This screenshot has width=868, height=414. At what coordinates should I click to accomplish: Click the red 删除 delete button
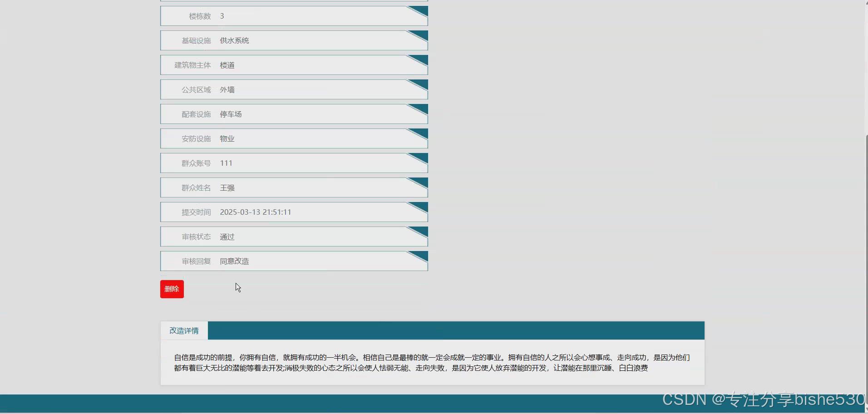172,289
